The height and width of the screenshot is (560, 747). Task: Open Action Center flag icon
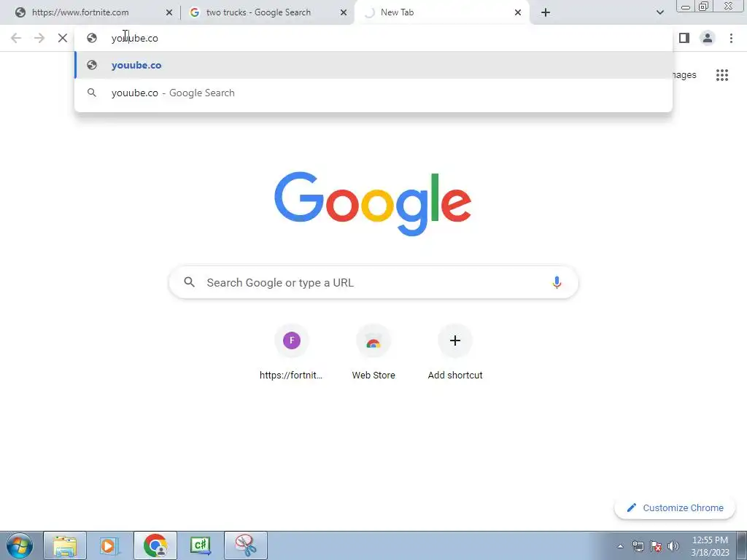[x=656, y=546]
